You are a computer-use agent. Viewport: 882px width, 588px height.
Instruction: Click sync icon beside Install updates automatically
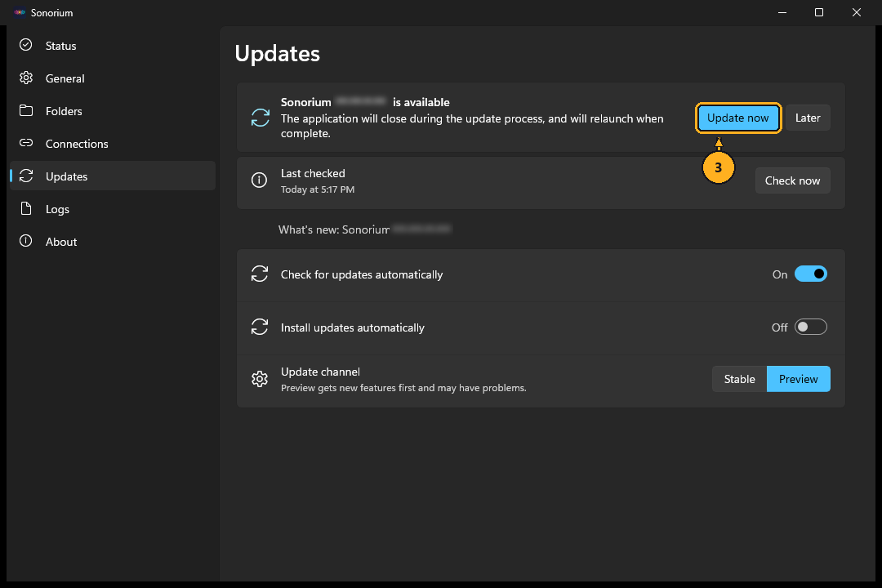point(260,327)
